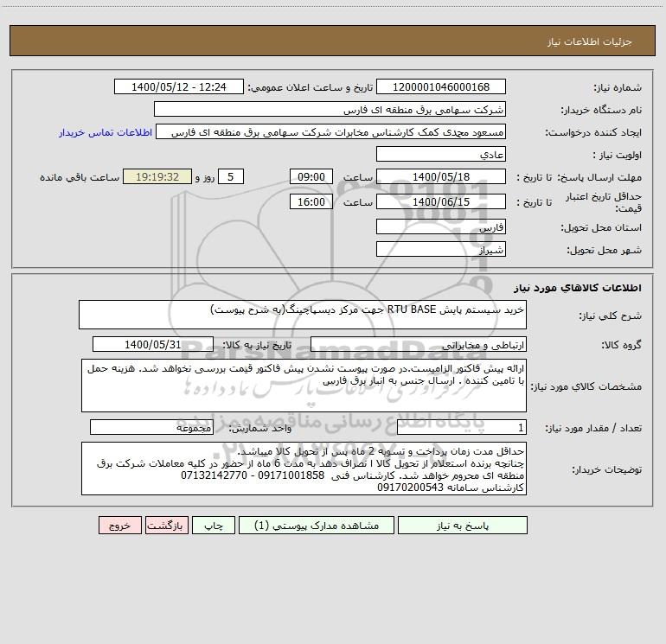Click the مهلت ارسال پاسخ label
The image size is (666, 644).
coord(599,177)
